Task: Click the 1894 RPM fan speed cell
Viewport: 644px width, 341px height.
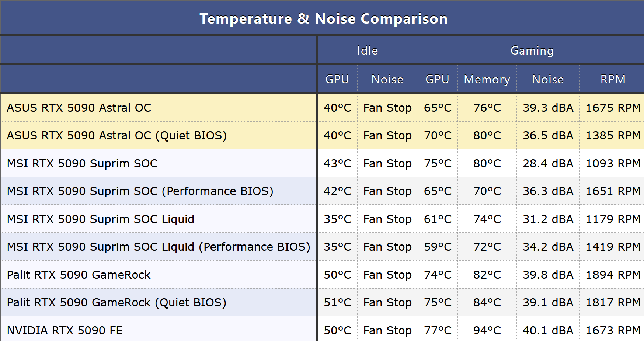Action: (x=613, y=275)
